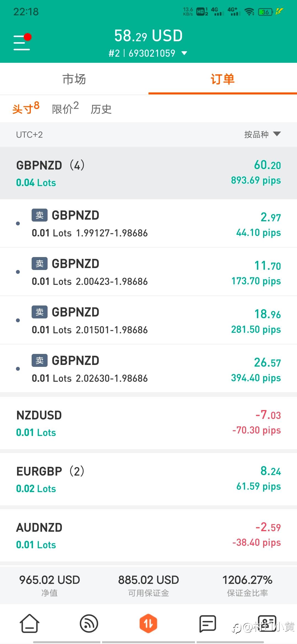Switch to the 市场 tab
This screenshot has height=644, width=297.
pyautogui.click(x=74, y=79)
